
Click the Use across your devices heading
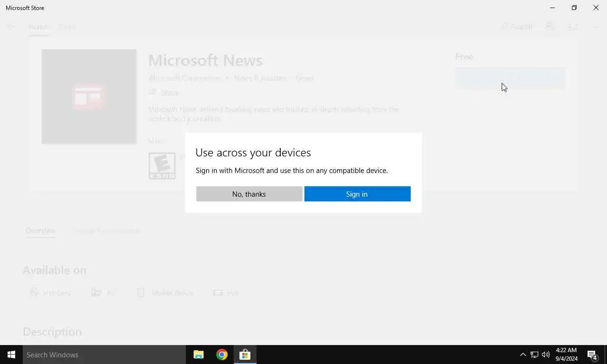[x=253, y=153]
